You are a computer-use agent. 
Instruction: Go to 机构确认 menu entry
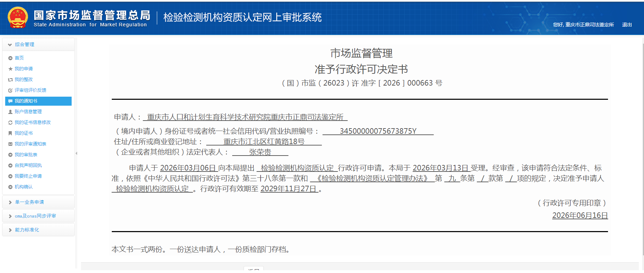click(24, 187)
